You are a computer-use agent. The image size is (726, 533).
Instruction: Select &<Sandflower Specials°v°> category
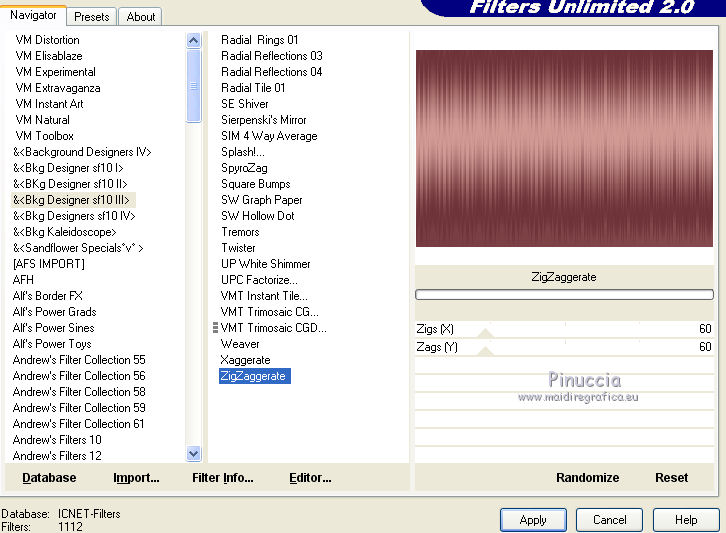click(x=78, y=248)
